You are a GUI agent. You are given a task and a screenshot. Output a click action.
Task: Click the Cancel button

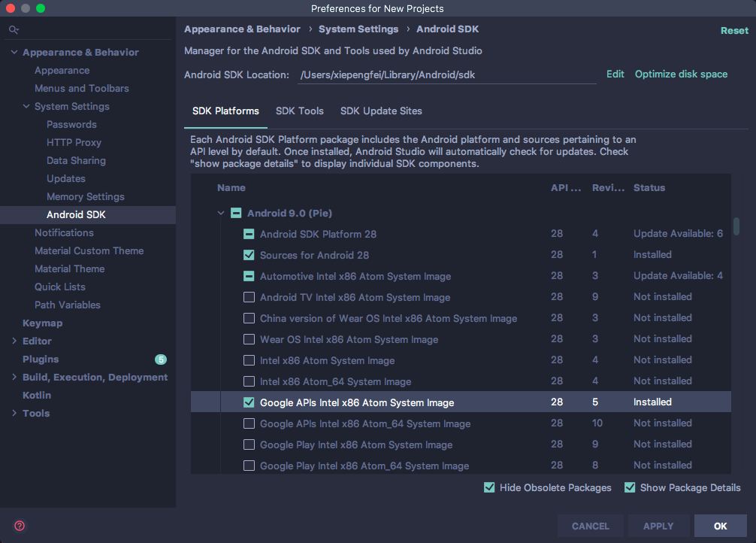[x=590, y=526]
